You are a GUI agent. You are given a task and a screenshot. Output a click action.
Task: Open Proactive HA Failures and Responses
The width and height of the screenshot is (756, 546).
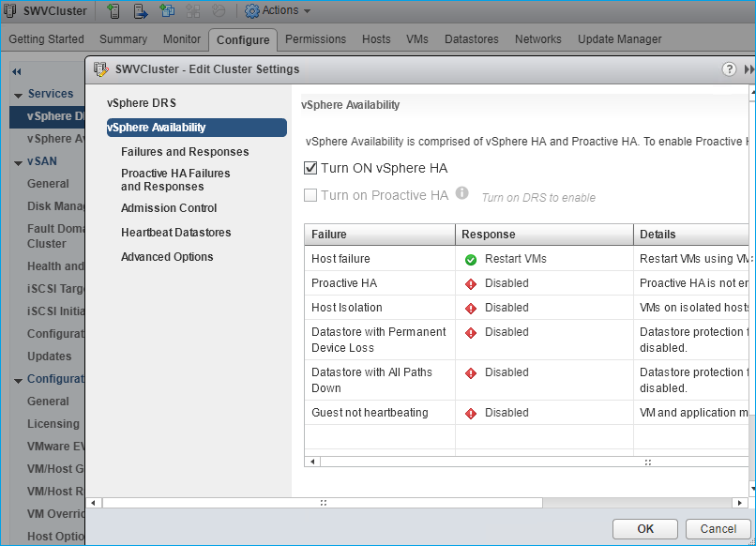[175, 180]
